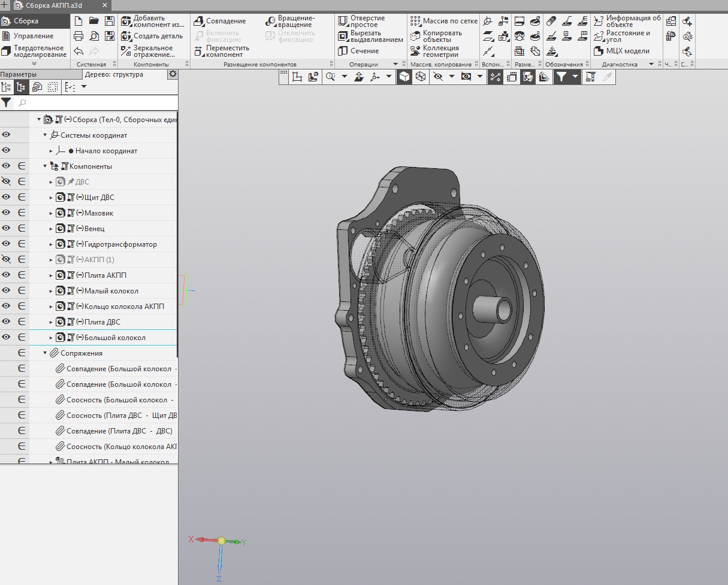
Task: Click view-toolbar filter funnel button
Action: pyautogui.click(x=561, y=77)
